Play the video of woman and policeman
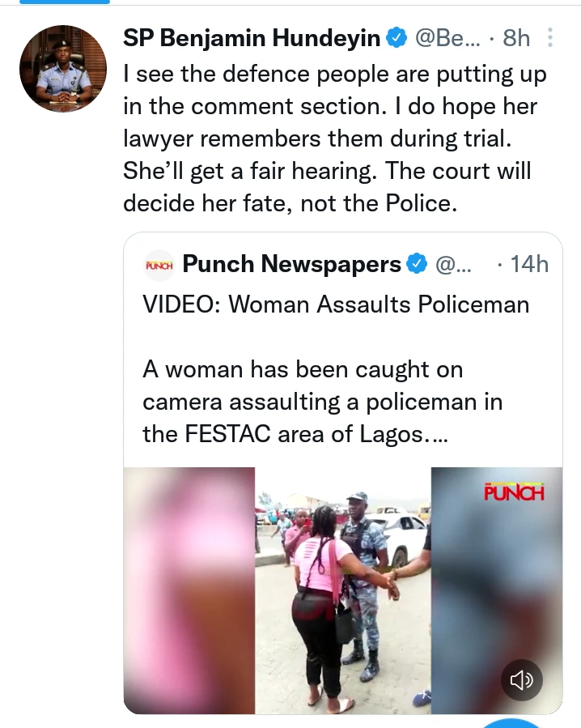 [342, 591]
